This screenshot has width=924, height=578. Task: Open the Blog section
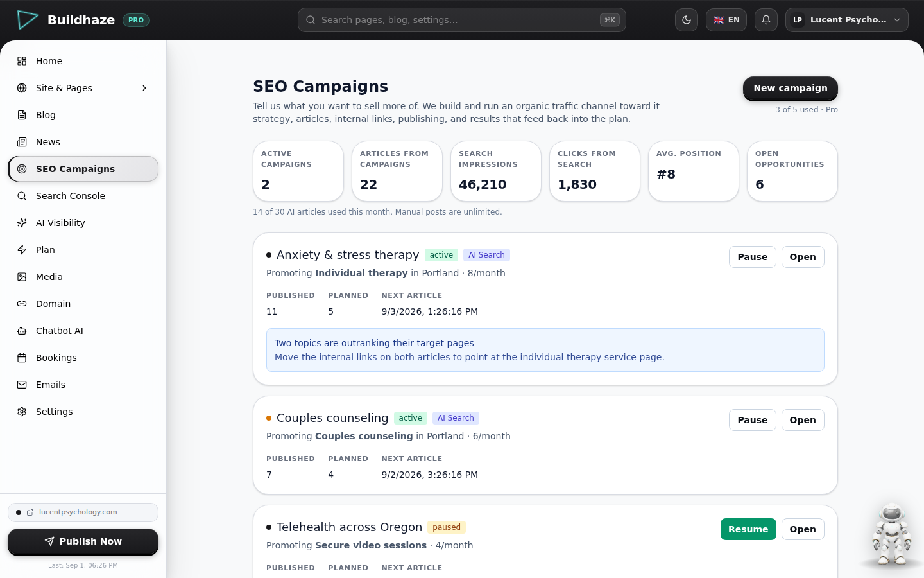click(83, 115)
